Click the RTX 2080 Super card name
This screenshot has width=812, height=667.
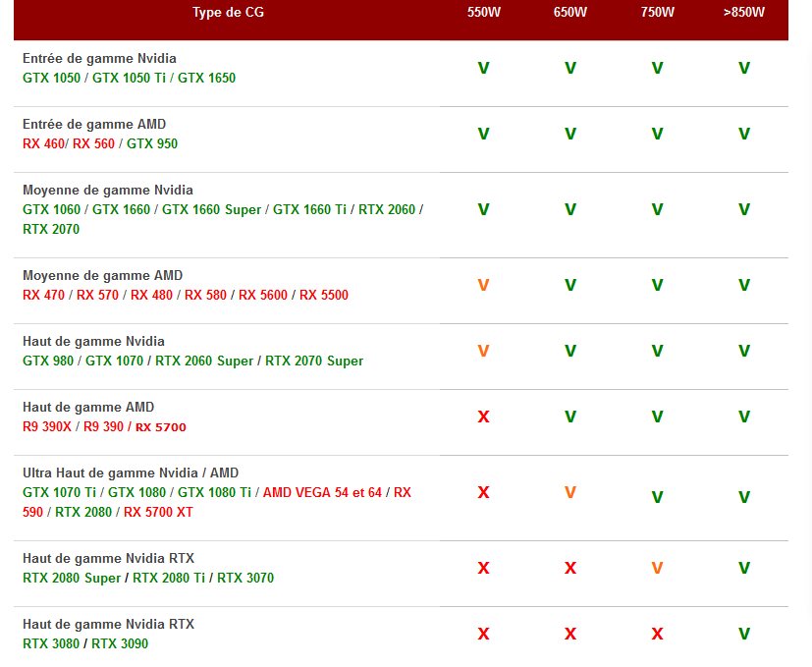click(72, 579)
